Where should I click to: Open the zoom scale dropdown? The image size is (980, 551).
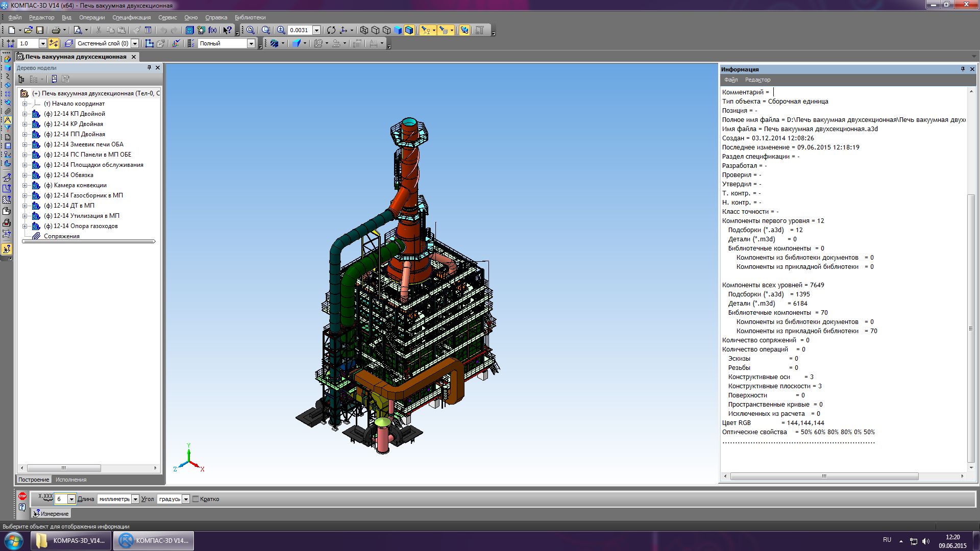pyautogui.click(x=316, y=30)
